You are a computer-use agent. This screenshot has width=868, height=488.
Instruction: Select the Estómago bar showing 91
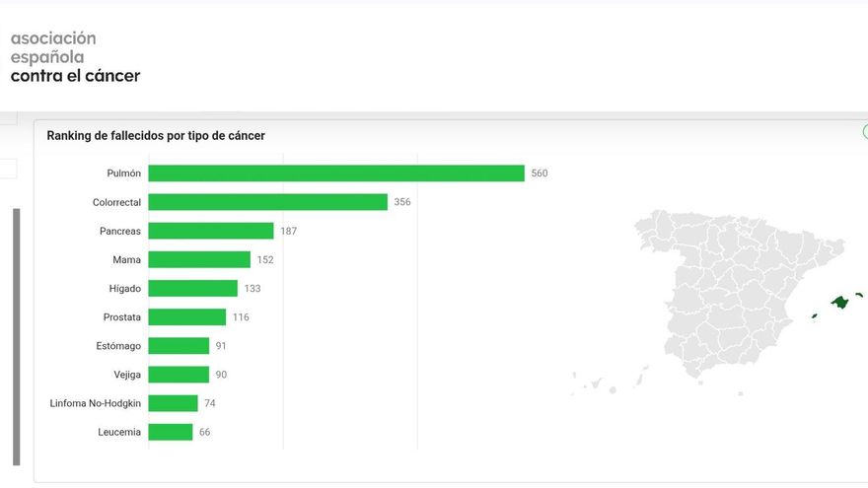click(179, 346)
